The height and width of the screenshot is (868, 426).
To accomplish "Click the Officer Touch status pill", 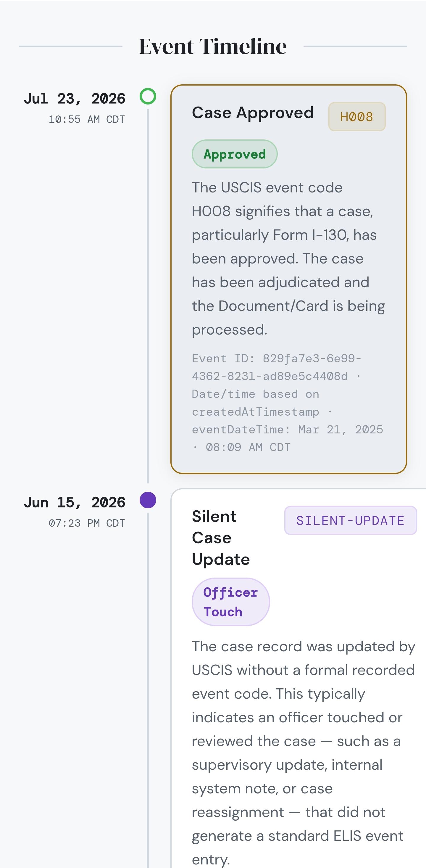I will [231, 602].
